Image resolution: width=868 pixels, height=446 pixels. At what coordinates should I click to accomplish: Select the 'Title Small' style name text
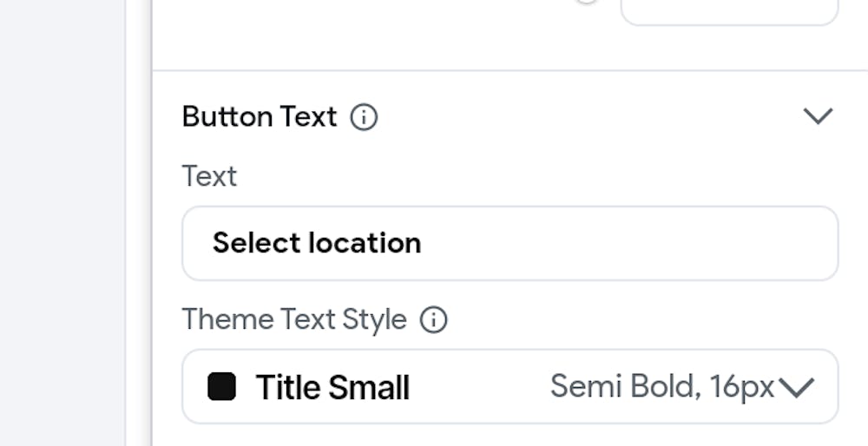point(332,388)
